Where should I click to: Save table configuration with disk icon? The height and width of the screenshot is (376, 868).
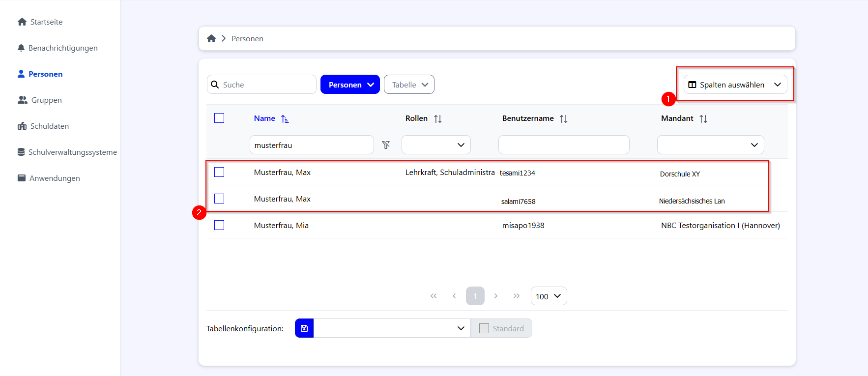pos(304,328)
